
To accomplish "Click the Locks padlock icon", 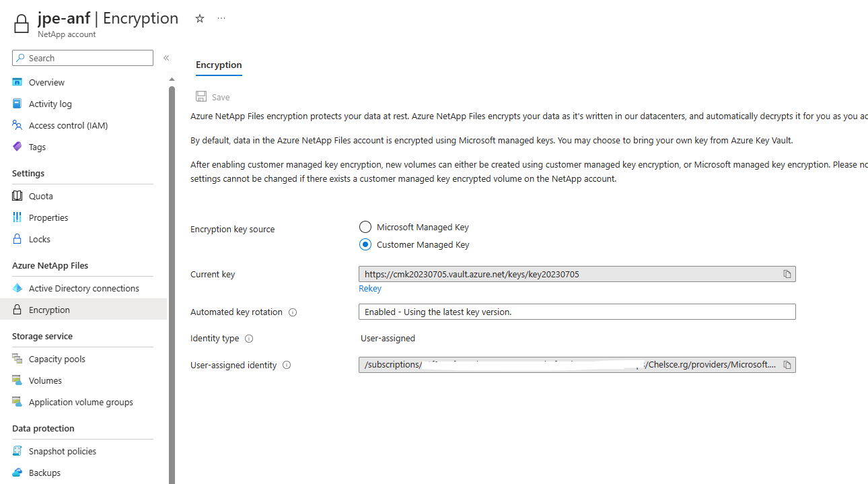I will coord(17,239).
